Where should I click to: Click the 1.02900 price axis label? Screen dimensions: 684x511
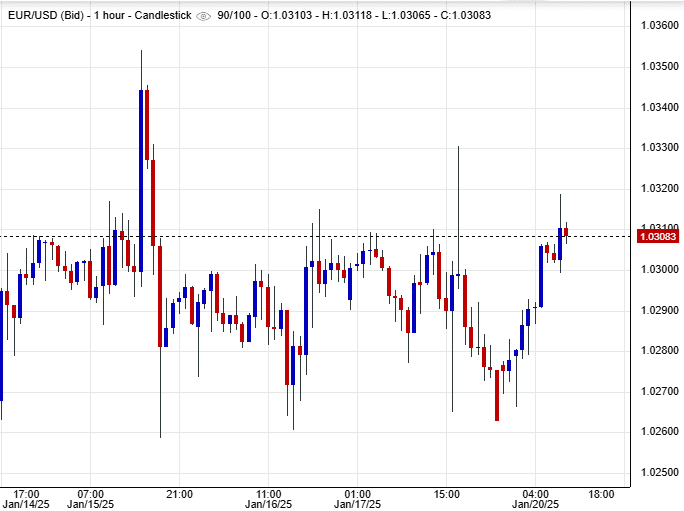pos(659,310)
